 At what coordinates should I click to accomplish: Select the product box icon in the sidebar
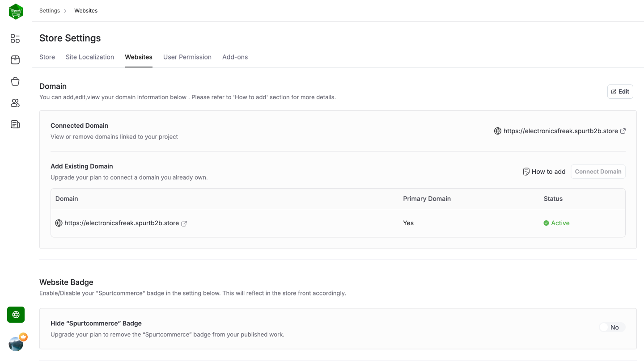coord(15,60)
